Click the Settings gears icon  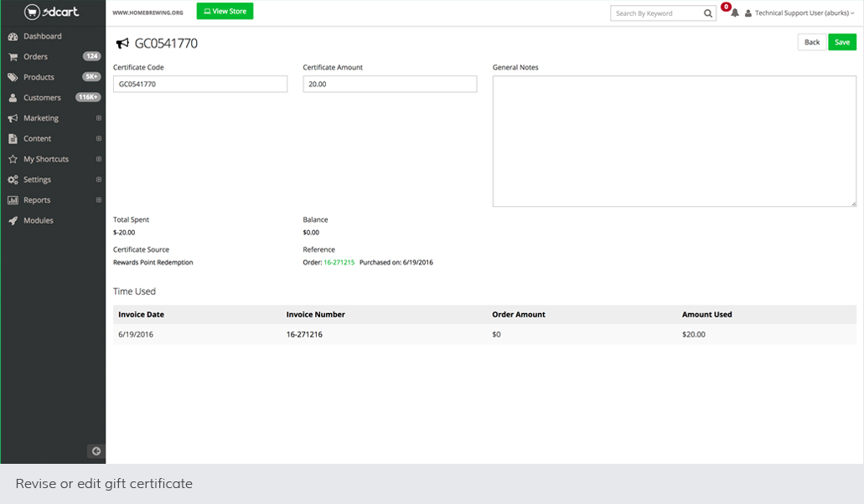[x=13, y=180]
